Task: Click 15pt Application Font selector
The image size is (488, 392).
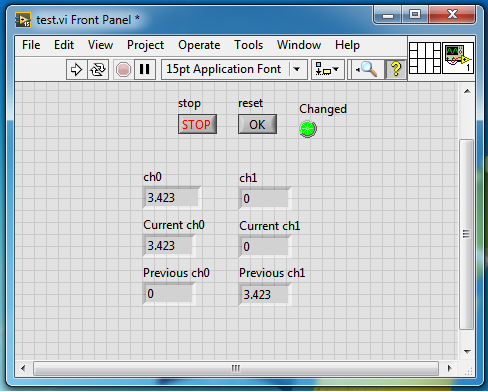Action: [x=234, y=70]
